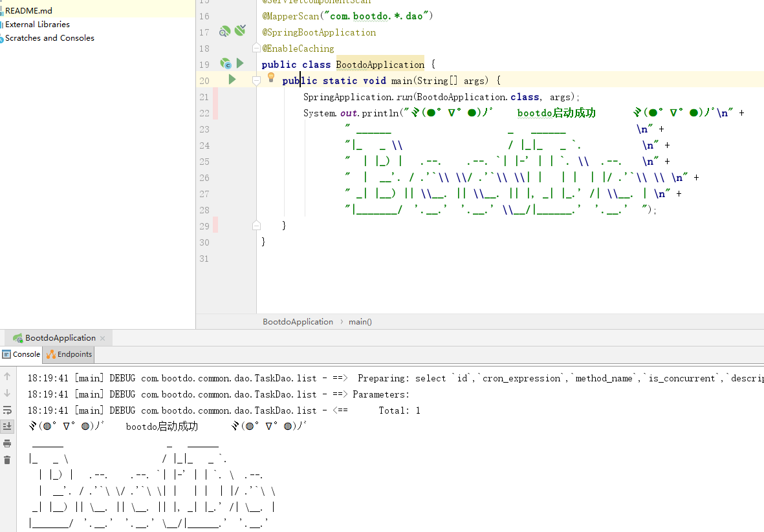Click fold end marker at line 29
The height and width of the screenshot is (532, 764).
click(x=256, y=226)
